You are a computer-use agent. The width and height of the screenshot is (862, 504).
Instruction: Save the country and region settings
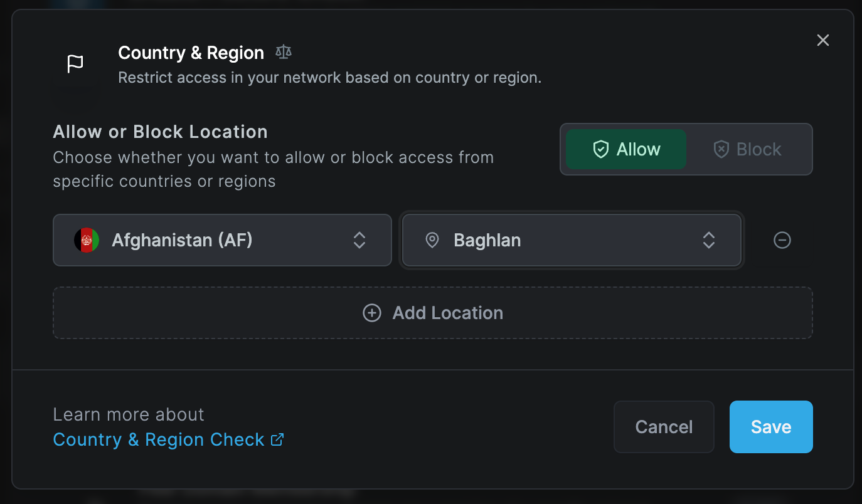[x=771, y=427]
